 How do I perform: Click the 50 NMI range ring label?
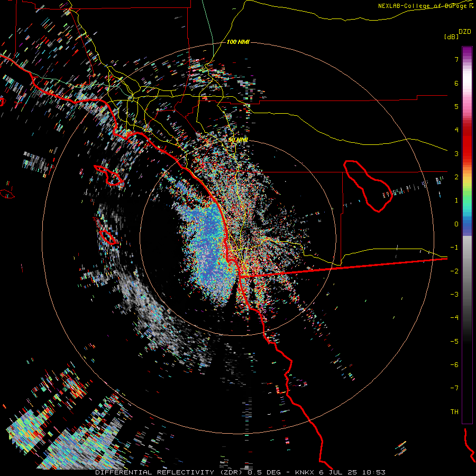(238, 140)
